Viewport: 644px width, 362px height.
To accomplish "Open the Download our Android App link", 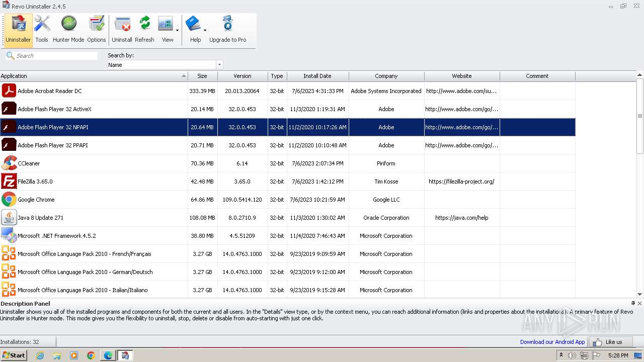I will pos(552,342).
